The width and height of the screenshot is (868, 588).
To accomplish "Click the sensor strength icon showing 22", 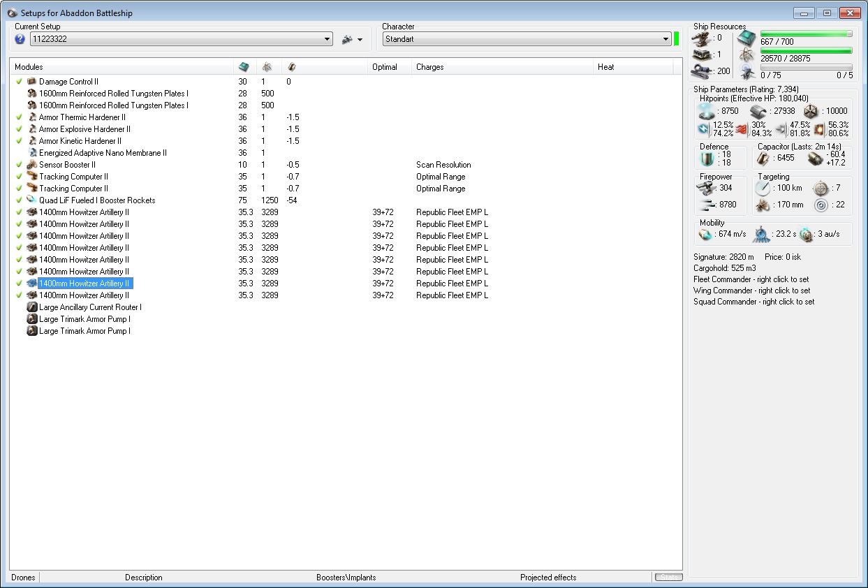I will (x=821, y=205).
